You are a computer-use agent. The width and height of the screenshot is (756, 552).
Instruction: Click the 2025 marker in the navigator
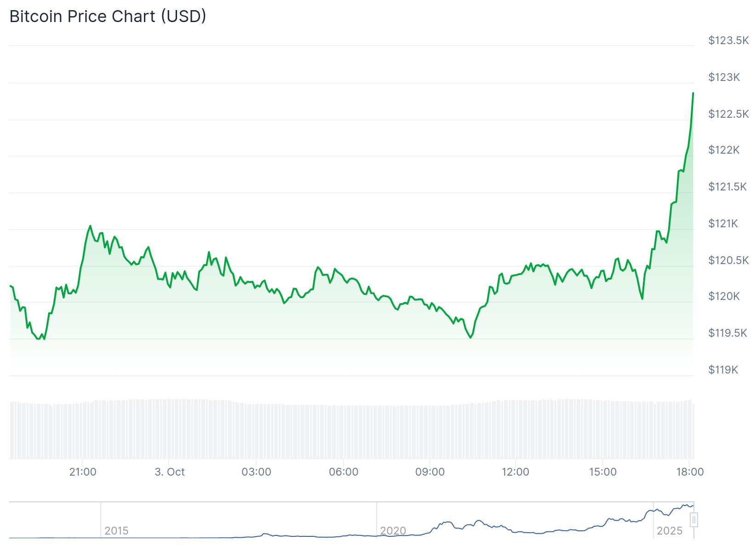click(669, 531)
